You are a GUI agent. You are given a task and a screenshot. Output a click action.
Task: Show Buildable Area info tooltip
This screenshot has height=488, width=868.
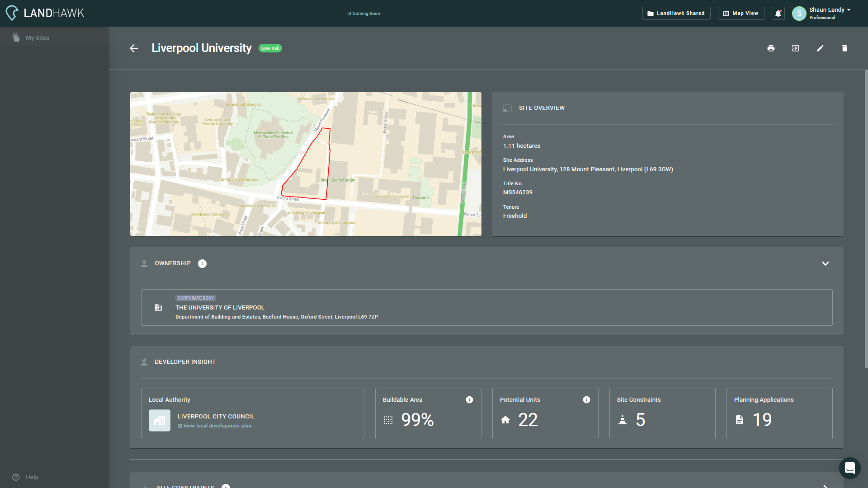pos(469,400)
